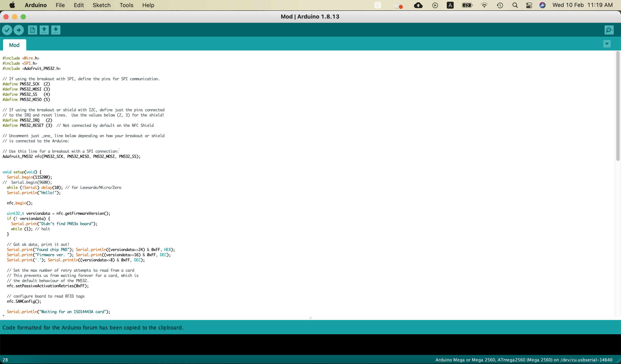Save the sketch with the down-arrow icon
Screen dimensions: 621x364
pyautogui.click(x=56, y=30)
